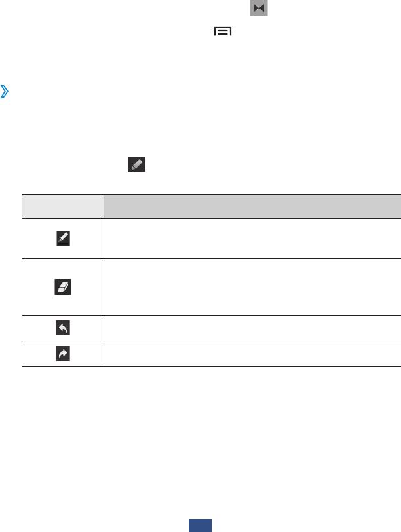Select the eraser tool icon
The width and height of the screenshot is (401, 532).
[x=63, y=287]
